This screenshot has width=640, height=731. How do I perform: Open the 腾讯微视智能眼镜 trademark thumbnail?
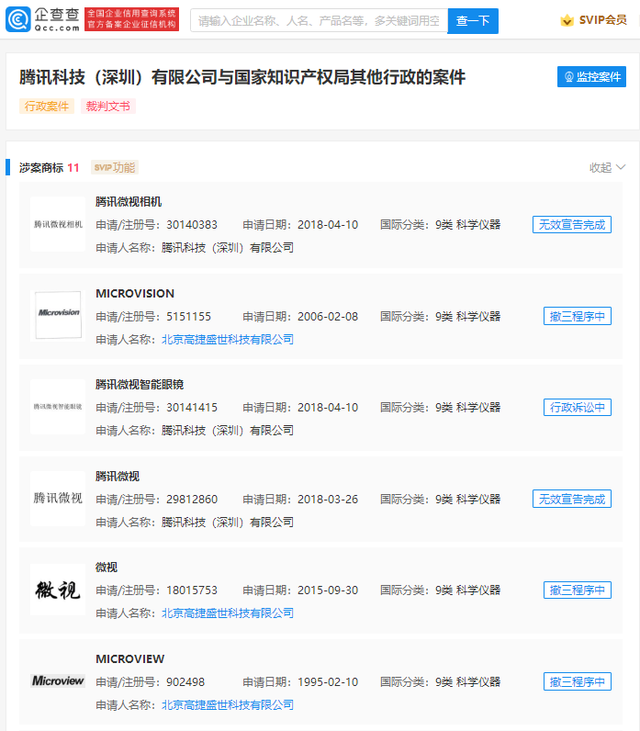point(58,407)
